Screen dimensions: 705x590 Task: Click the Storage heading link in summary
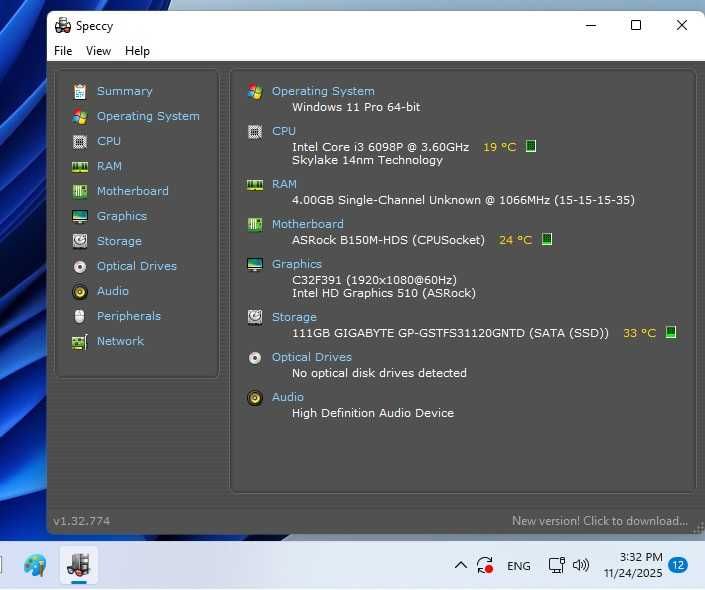(294, 317)
